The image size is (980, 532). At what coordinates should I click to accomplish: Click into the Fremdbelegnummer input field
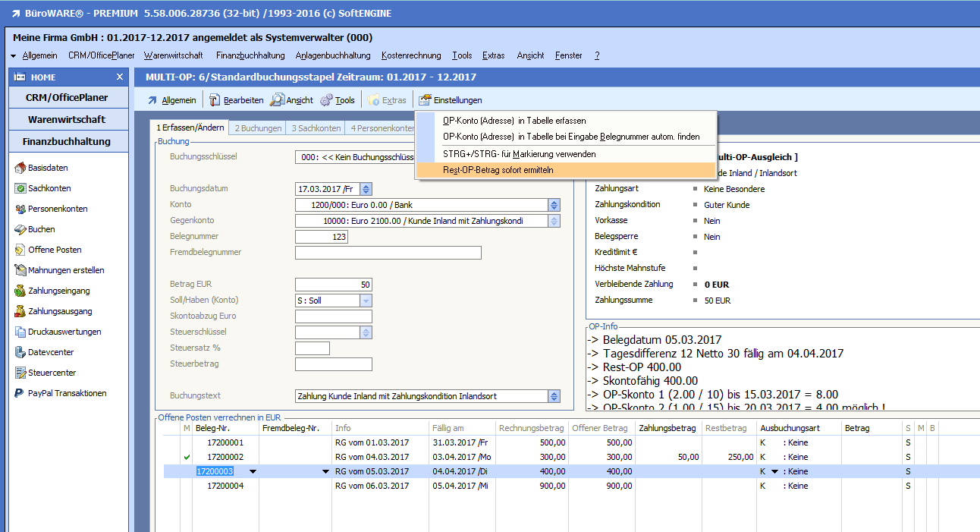click(x=388, y=253)
